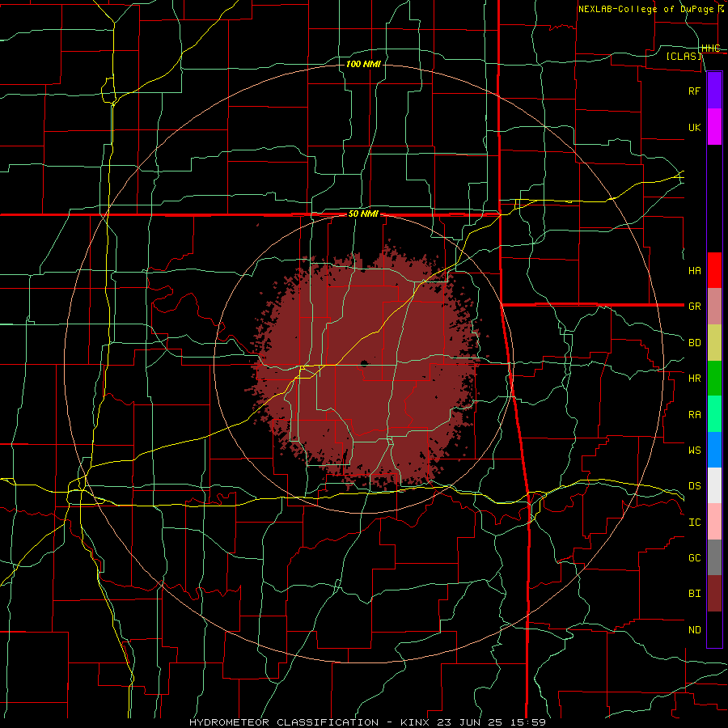
Task: Select the WS blue legend swatch
Action: (x=714, y=450)
